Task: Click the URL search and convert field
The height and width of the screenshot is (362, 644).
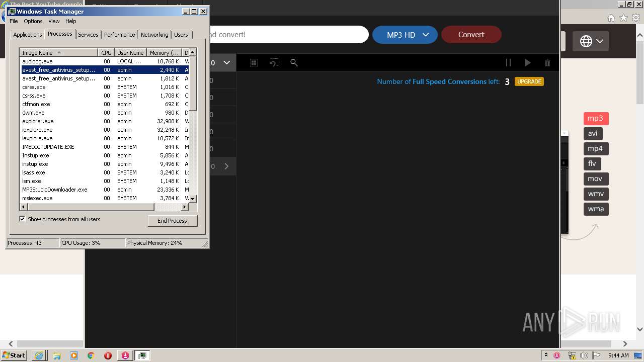Action: coord(288,35)
